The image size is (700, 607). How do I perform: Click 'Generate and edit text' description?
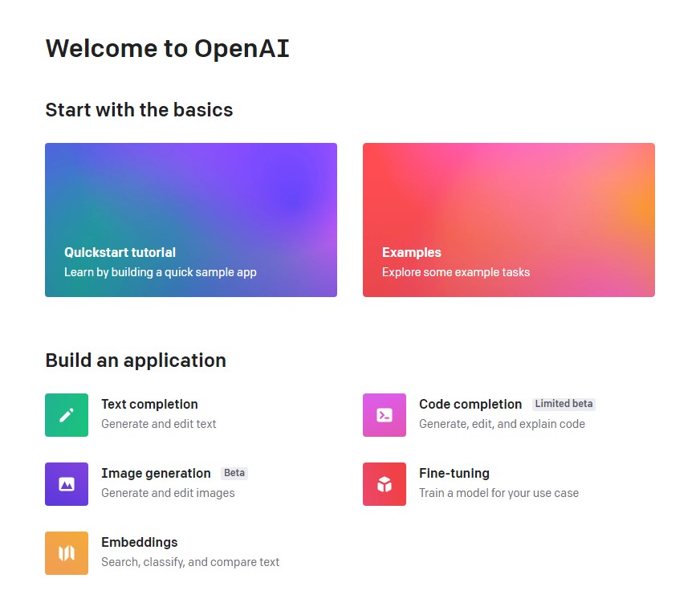[x=158, y=424]
